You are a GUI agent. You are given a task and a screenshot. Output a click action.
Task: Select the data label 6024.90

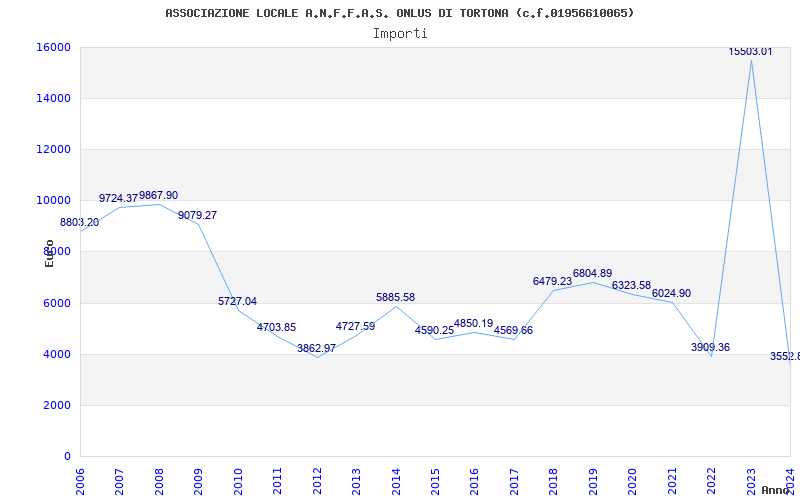pos(671,293)
